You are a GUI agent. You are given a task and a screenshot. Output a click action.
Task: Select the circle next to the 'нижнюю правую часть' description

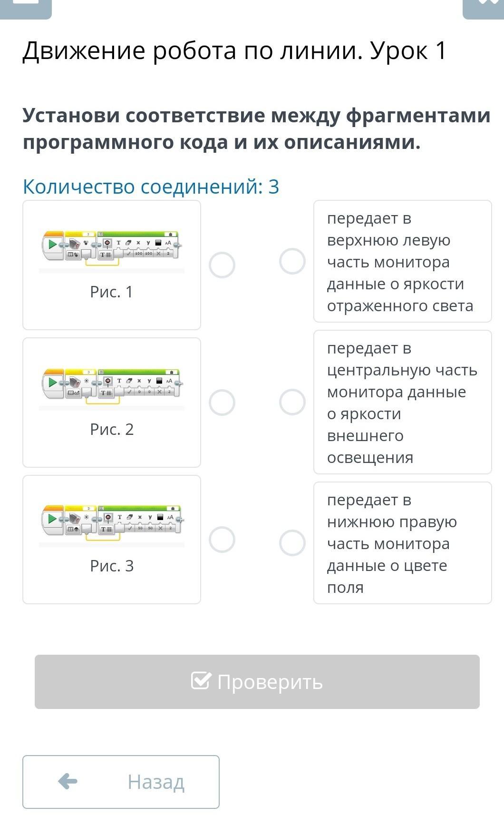(x=292, y=543)
